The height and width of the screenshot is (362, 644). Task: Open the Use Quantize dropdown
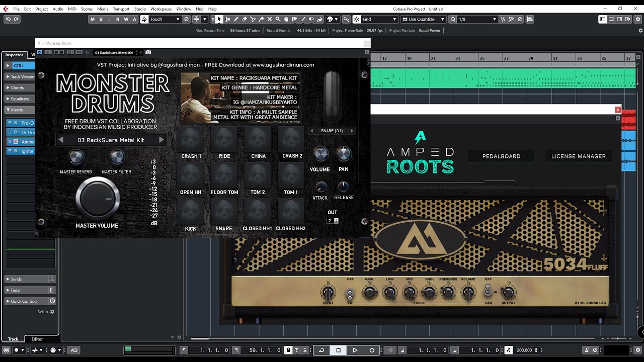[x=423, y=19]
